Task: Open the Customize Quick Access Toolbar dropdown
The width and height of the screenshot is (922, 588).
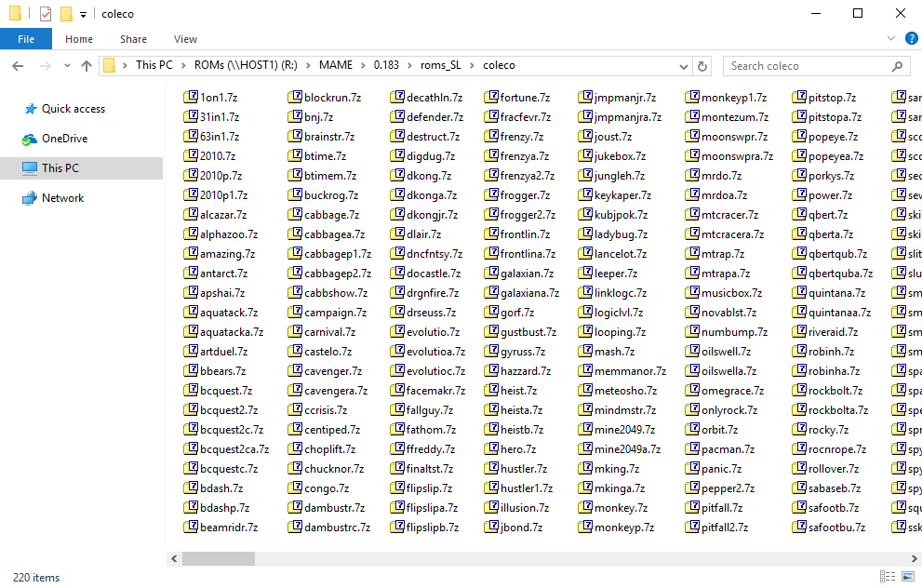Action: (83, 15)
